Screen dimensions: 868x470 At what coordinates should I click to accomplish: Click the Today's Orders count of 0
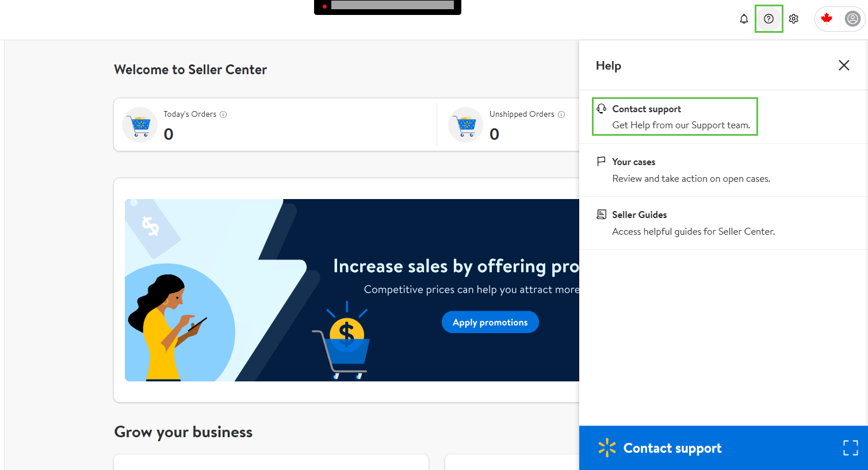(169, 134)
